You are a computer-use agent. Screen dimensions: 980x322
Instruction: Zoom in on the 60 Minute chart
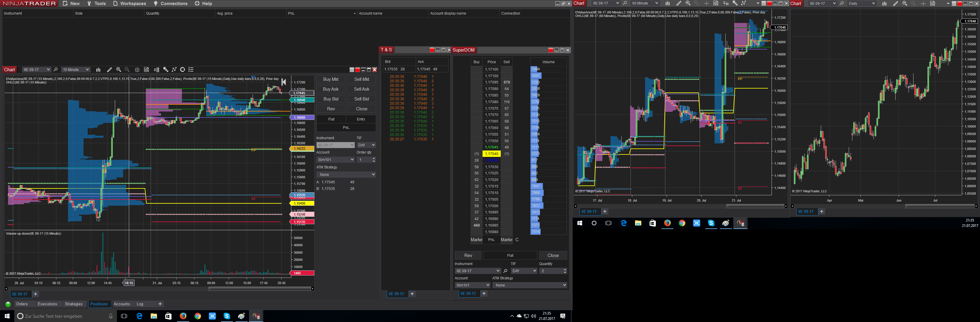[x=688, y=3]
